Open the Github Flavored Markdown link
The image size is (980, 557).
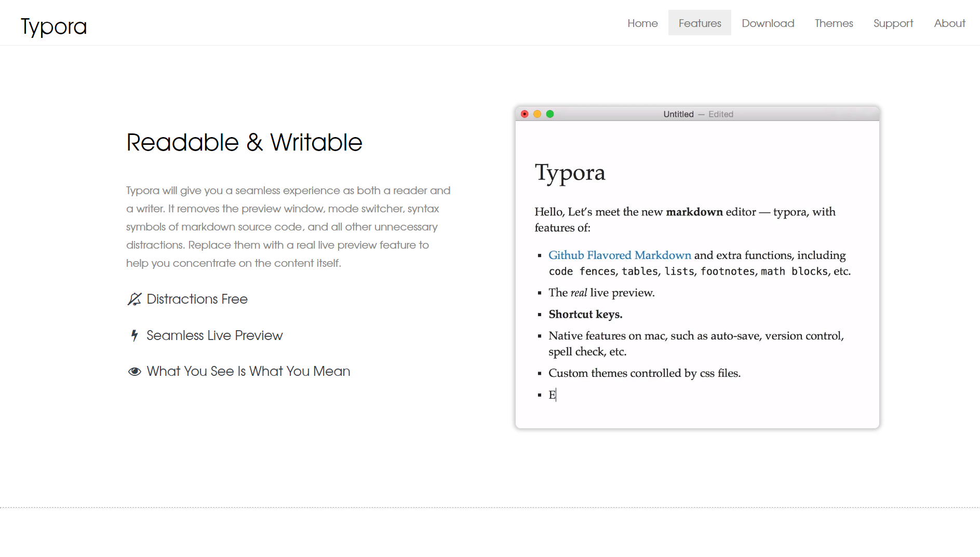(x=620, y=255)
